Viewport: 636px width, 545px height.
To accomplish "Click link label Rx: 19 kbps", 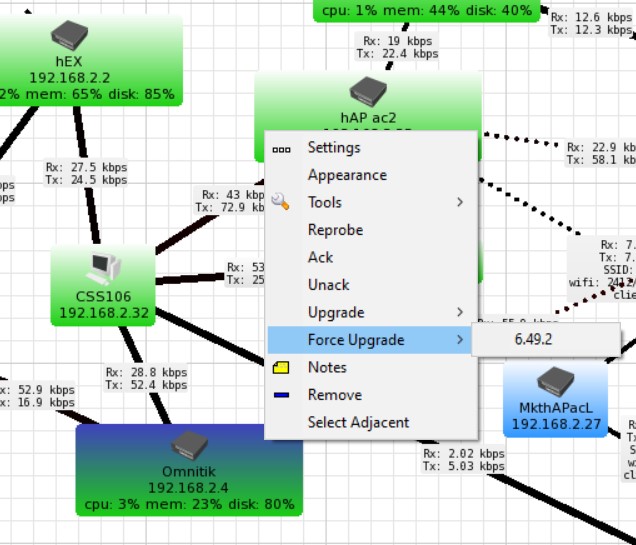I will pyautogui.click(x=398, y=41).
